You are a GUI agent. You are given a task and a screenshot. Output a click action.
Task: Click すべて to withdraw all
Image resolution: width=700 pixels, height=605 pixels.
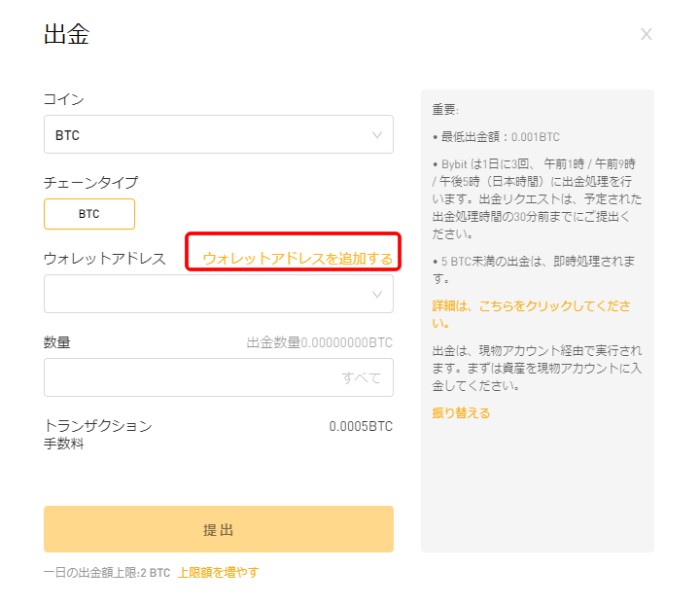(361, 377)
